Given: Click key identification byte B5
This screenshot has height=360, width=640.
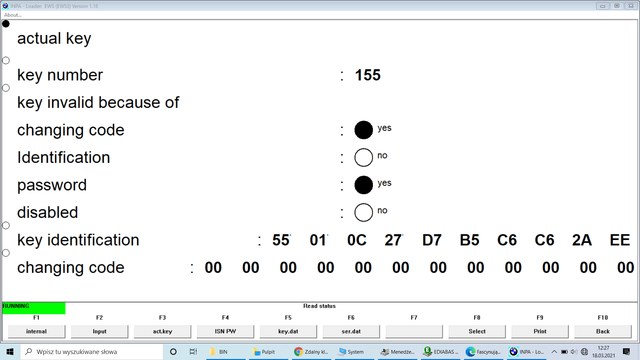Looking at the screenshot, I should click(x=469, y=240).
